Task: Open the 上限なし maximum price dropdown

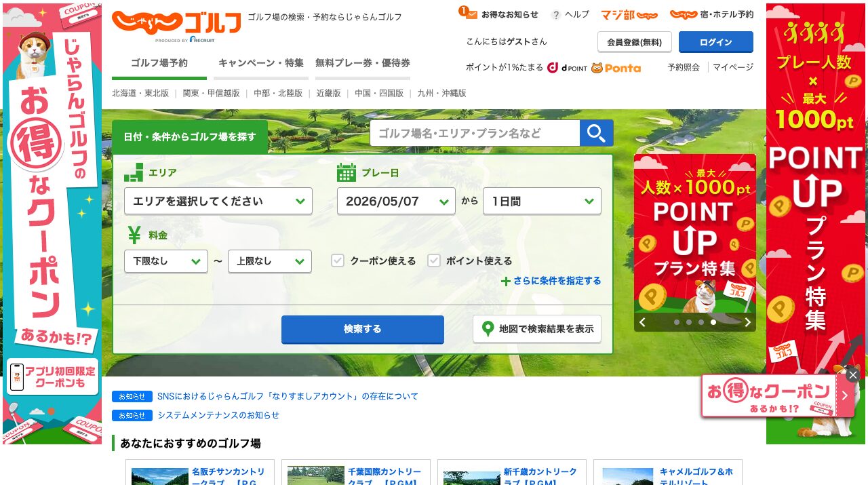Action: pyautogui.click(x=270, y=261)
